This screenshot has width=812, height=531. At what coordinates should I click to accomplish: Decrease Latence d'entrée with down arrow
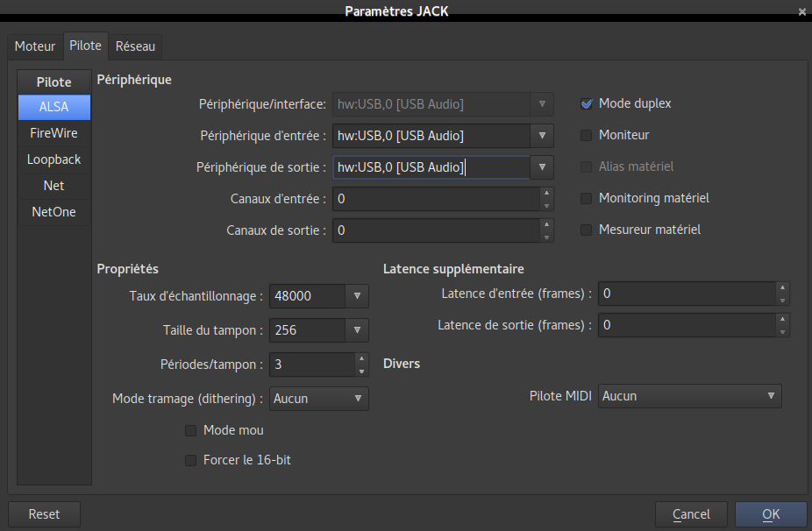782,301
